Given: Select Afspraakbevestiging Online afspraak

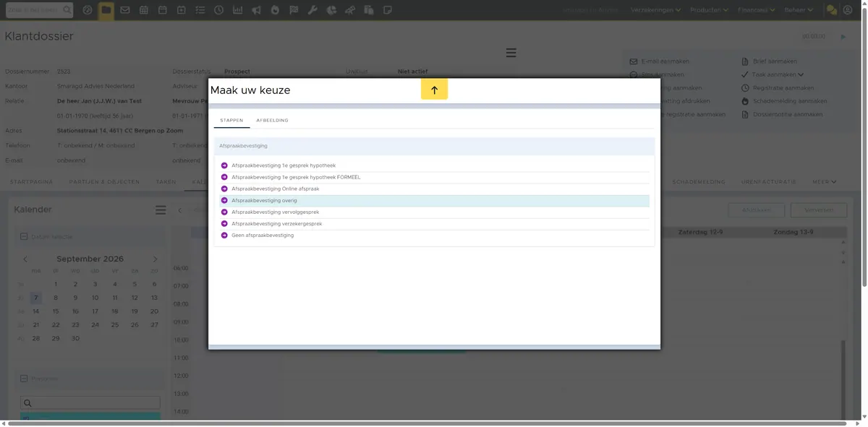Looking at the screenshot, I should pyautogui.click(x=435, y=189).
